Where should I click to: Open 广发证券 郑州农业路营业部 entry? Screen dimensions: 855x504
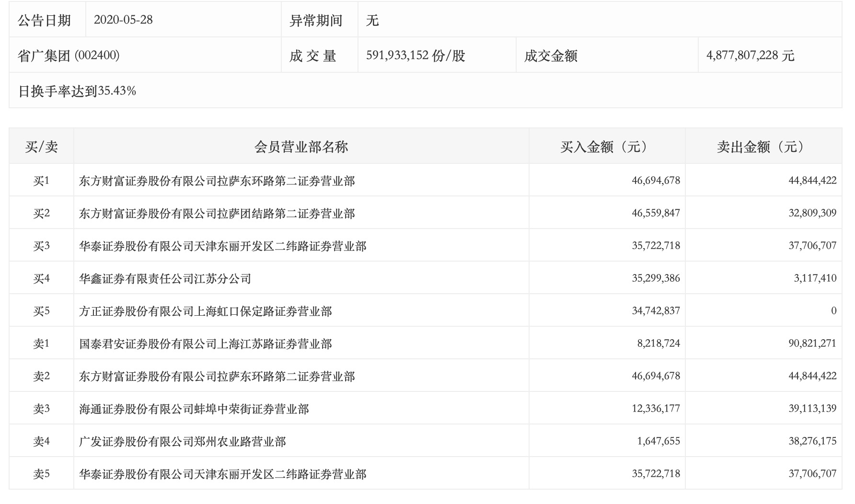point(182,441)
